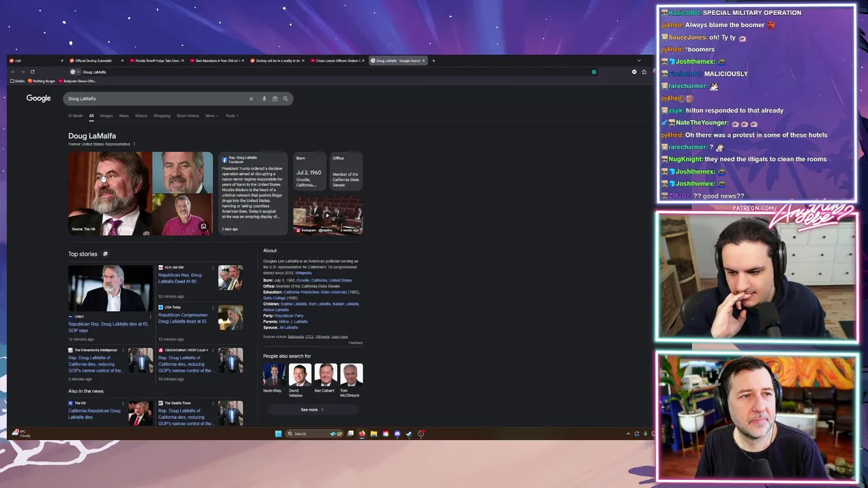Switch to AI Mode search tab
This screenshot has height=488, width=868.
[x=75, y=116]
